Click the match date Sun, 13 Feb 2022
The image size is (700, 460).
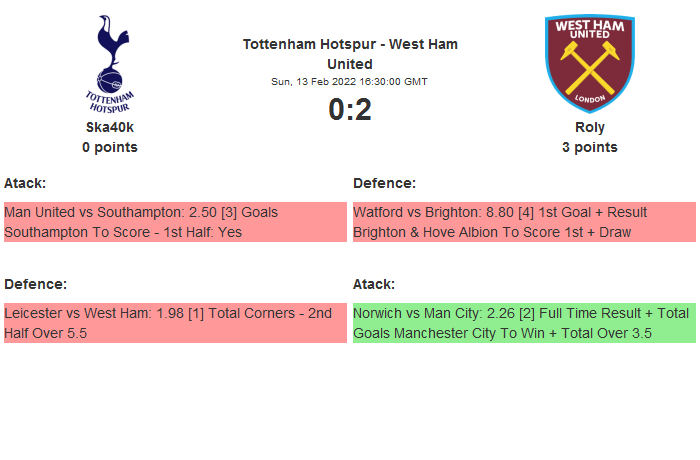350,82
